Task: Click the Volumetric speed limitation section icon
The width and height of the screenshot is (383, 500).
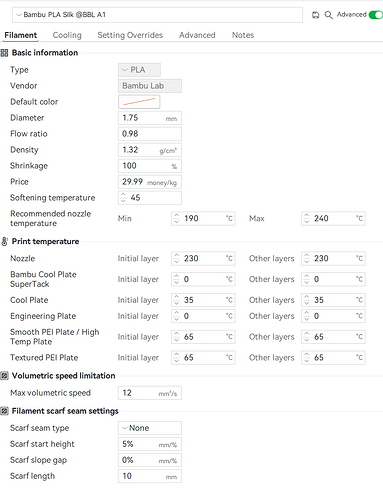Action: click(4, 376)
